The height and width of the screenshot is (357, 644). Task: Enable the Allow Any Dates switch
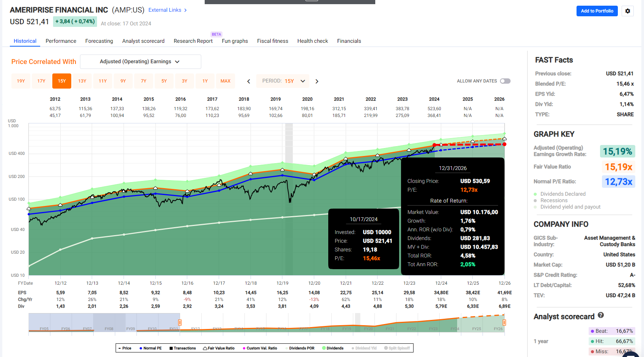point(505,81)
